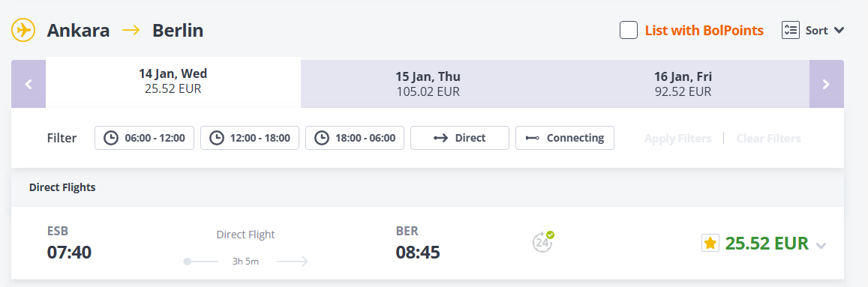
Task: Enable the List with BolPoints checkbox
Action: pyautogui.click(x=628, y=30)
